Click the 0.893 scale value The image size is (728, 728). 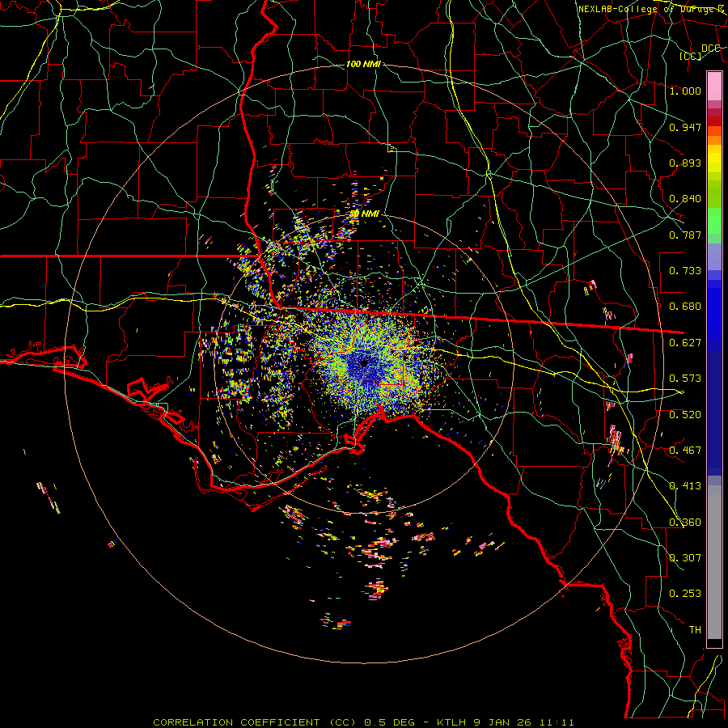(x=685, y=163)
